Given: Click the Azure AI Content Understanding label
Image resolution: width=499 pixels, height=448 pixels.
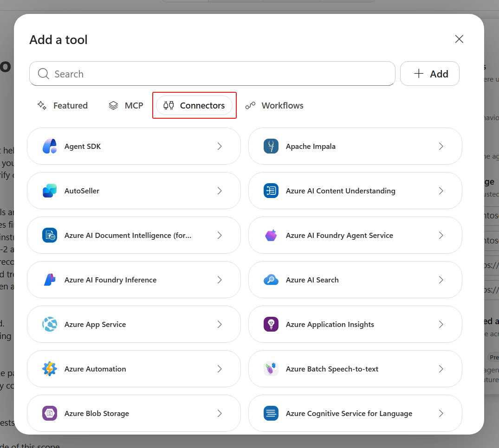Looking at the screenshot, I should point(341,191).
